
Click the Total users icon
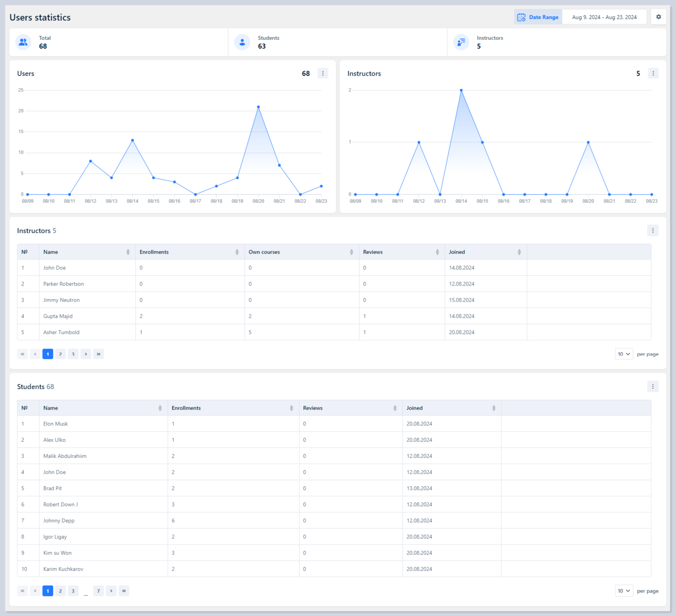pyautogui.click(x=23, y=42)
